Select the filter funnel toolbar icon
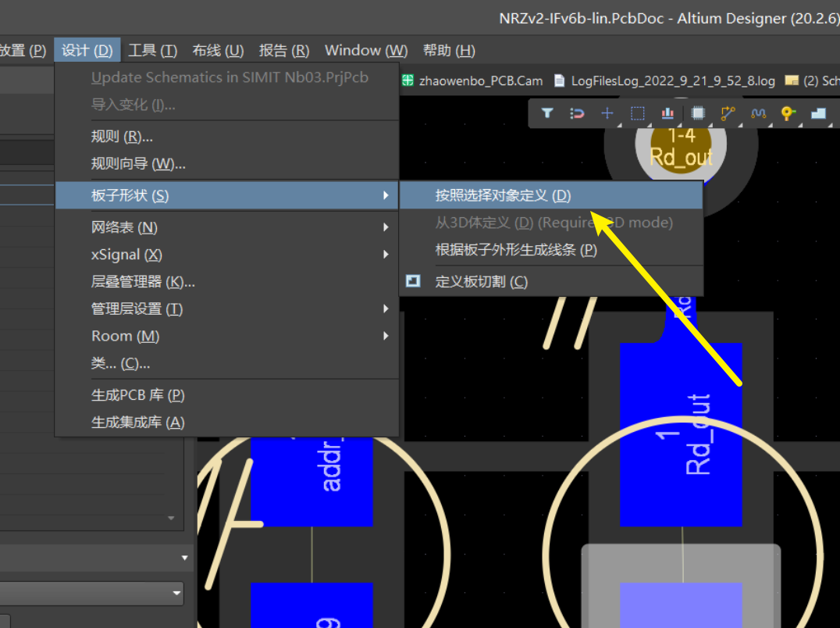The image size is (840, 628). [546, 112]
